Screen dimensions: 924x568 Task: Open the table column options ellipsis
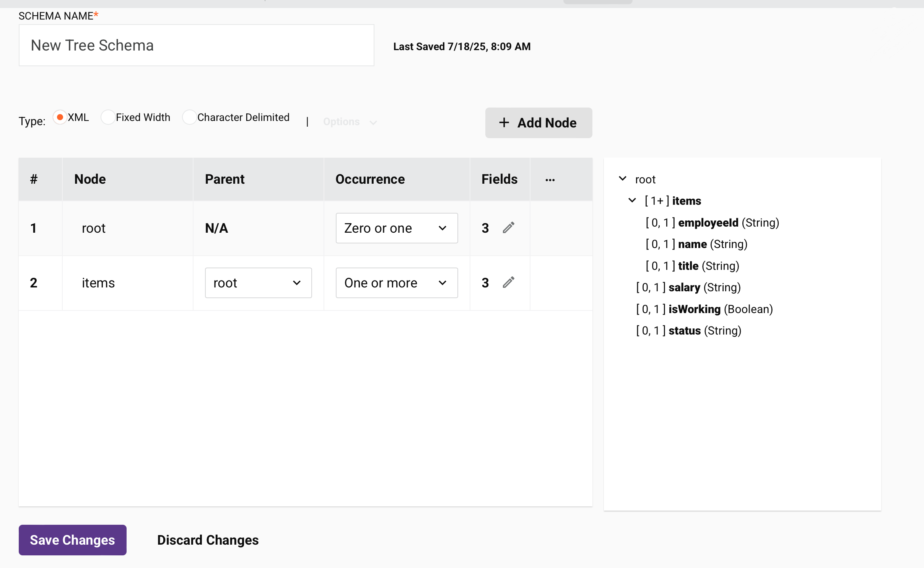[x=550, y=180]
